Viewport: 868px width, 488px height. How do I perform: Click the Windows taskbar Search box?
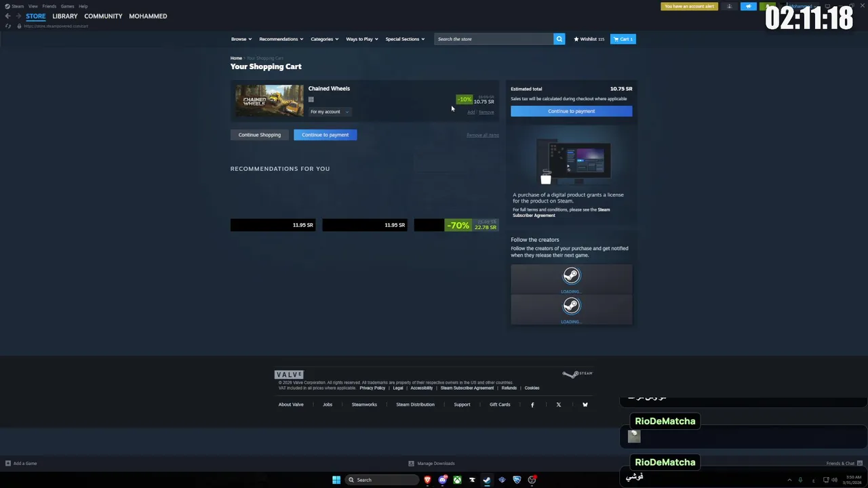point(383,480)
